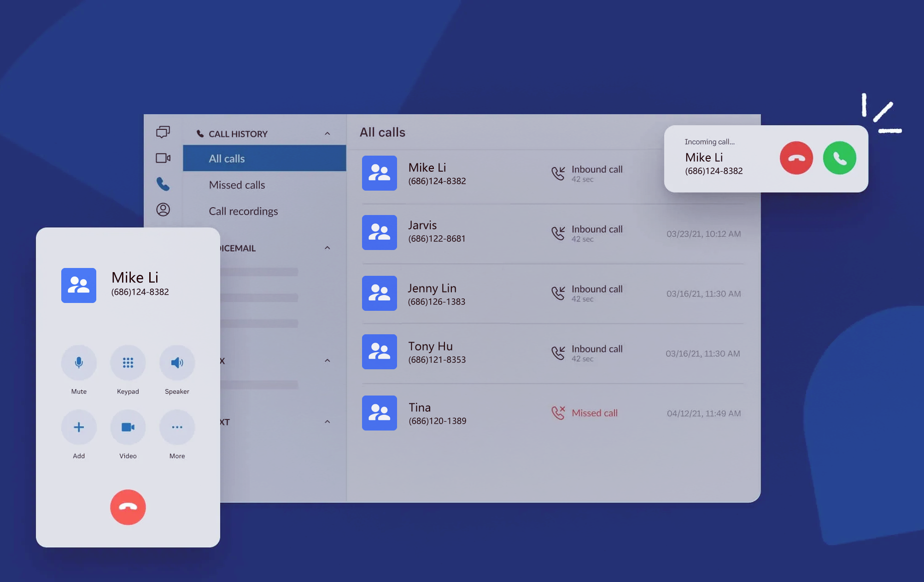Select the Missed calls item
924x582 pixels.
(237, 185)
